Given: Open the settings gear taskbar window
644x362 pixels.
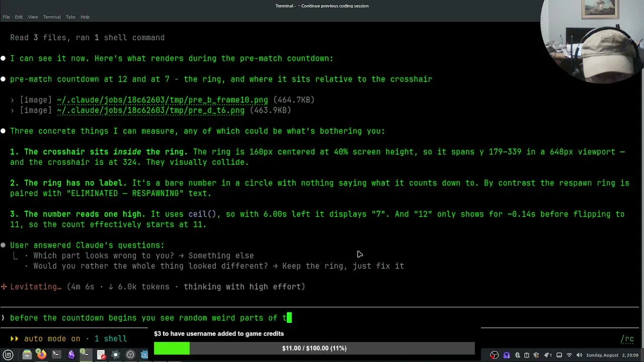Looking at the screenshot, I should [116, 354].
